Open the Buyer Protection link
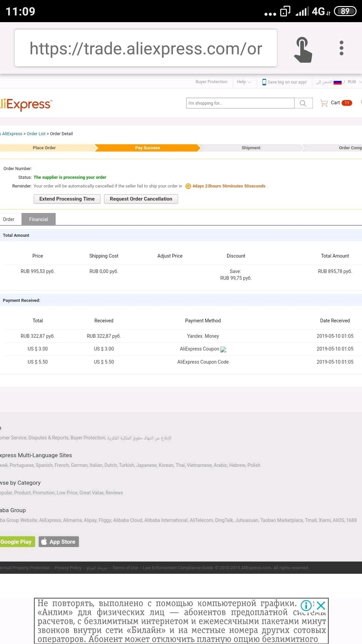 pos(212,82)
